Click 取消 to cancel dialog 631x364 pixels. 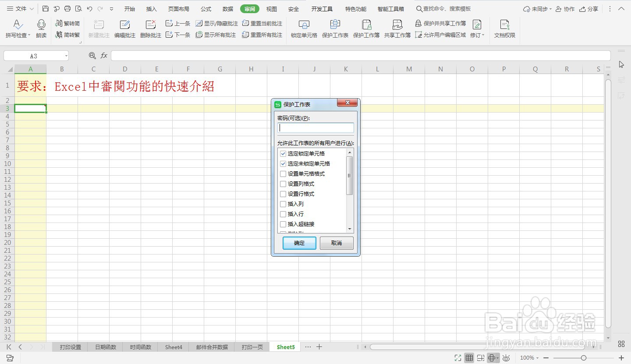point(337,243)
